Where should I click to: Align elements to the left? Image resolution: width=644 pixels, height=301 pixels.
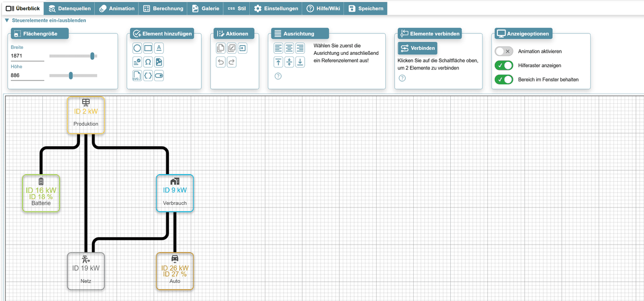[x=278, y=48]
